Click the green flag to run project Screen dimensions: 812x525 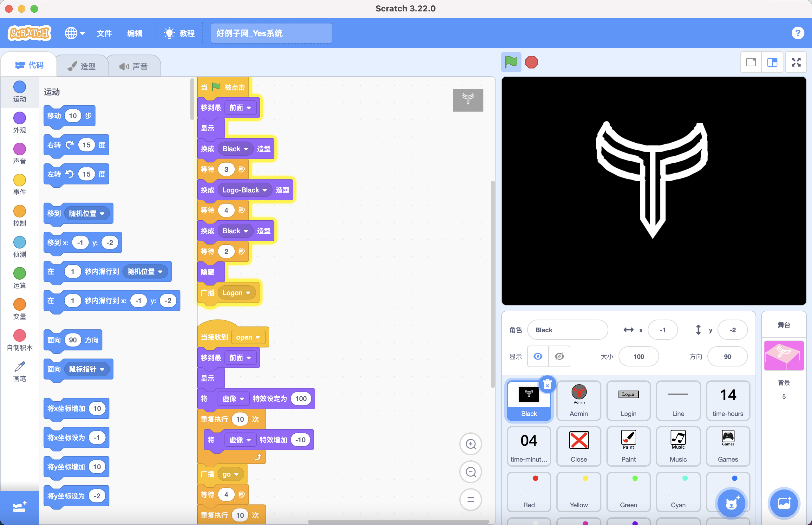(x=511, y=62)
